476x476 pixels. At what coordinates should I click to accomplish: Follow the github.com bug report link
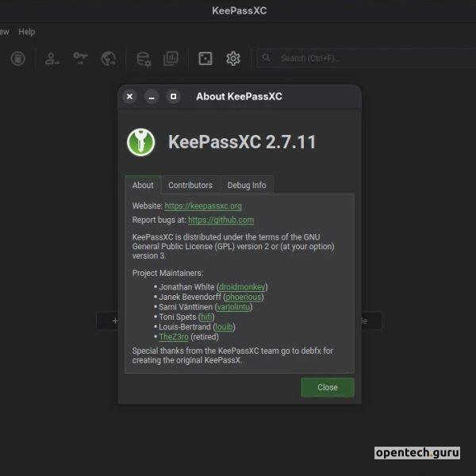[221, 220]
